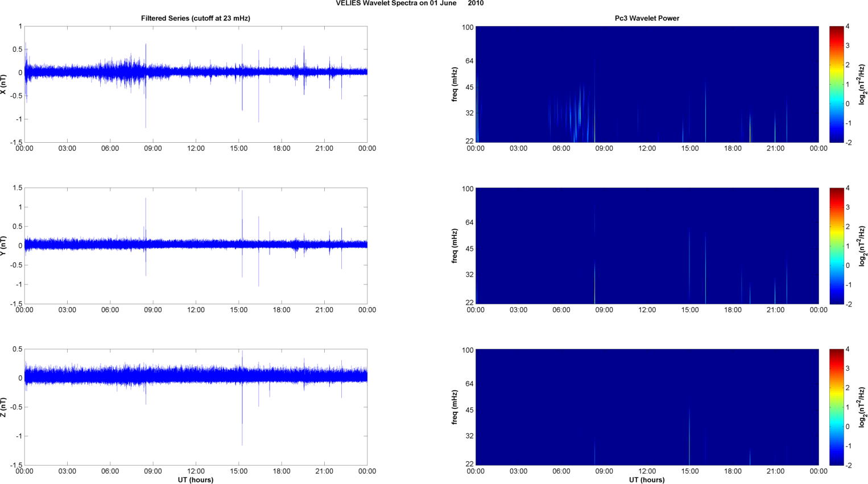Click the colorbar beside the middle spectrogram

click(x=836, y=246)
